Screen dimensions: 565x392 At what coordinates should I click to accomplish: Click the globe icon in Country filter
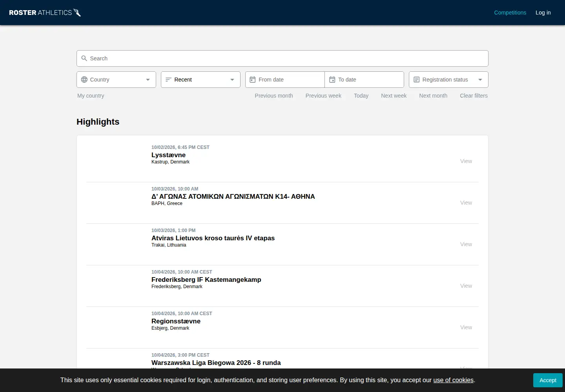[84, 80]
